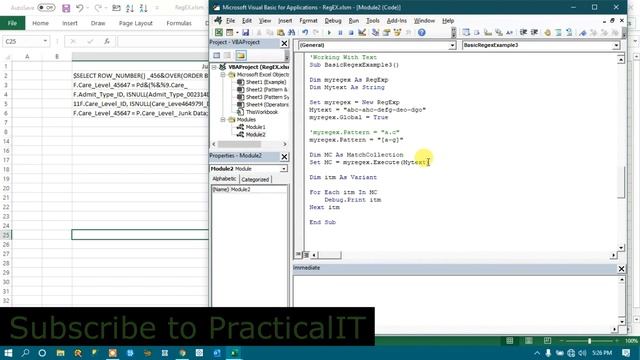Open the File menu in VBA editor
The image size is (640, 360).
tap(231, 20)
